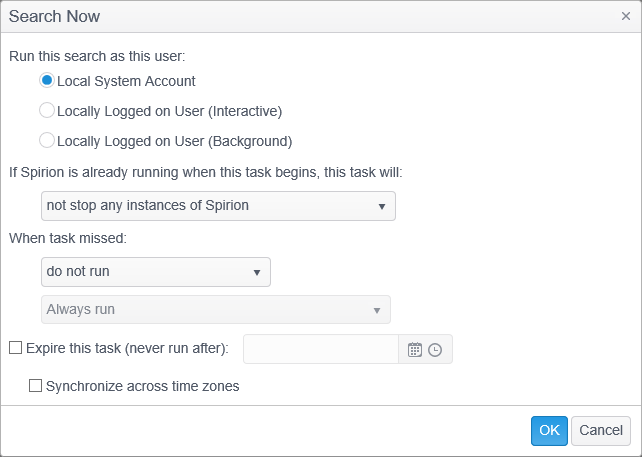
Task: Choose Locally Logged on User (Interactive)
Action: [46, 111]
